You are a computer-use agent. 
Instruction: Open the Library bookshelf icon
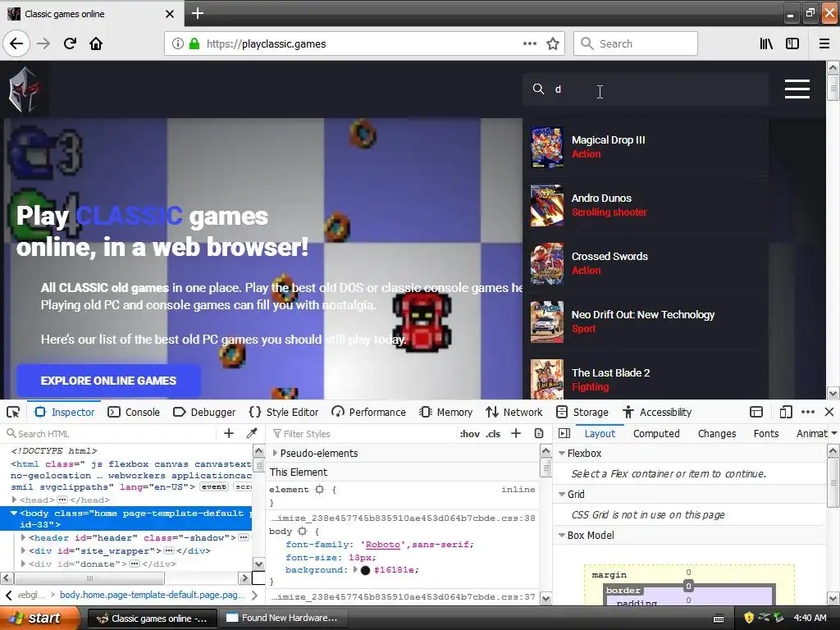(766, 43)
